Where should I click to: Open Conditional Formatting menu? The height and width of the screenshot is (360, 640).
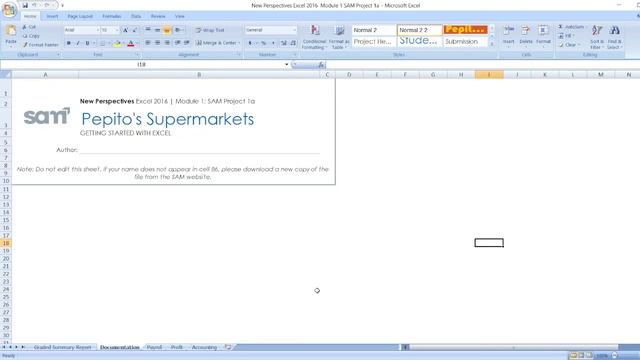pos(314,37)
